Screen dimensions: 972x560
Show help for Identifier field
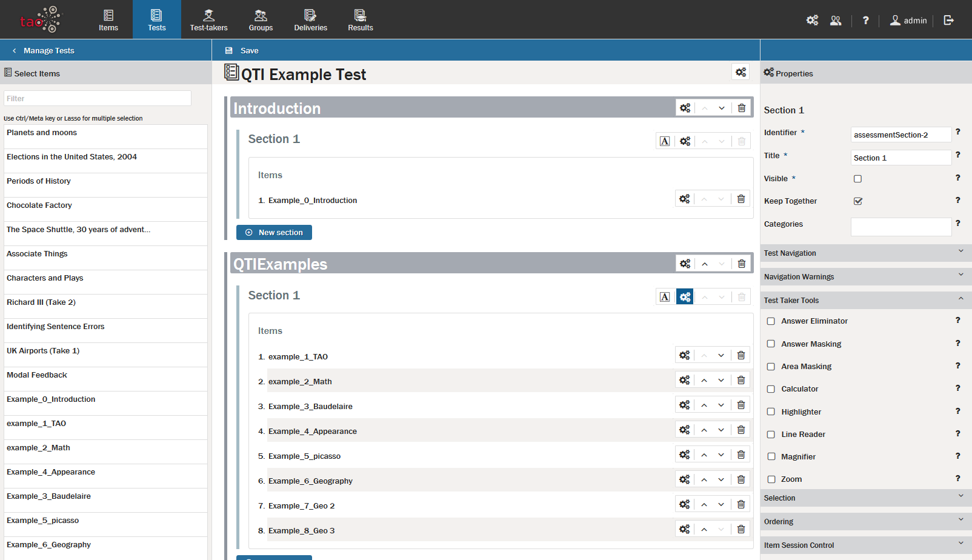click(957, 132)
